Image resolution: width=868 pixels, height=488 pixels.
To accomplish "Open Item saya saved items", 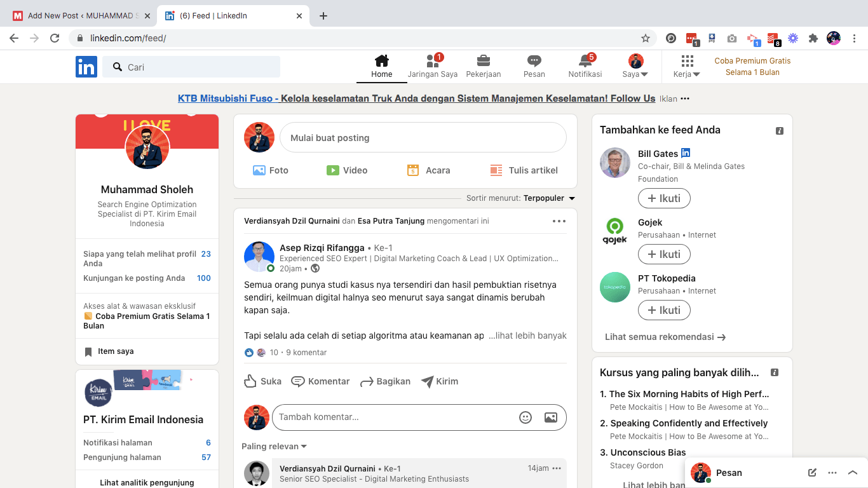I will point(109,351).
